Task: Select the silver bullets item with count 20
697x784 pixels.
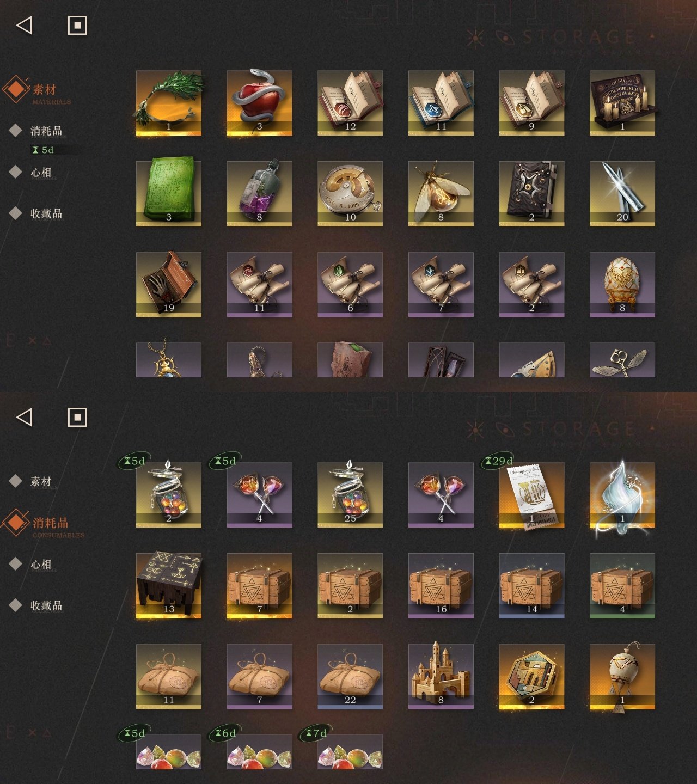Action: coord(622,194)
